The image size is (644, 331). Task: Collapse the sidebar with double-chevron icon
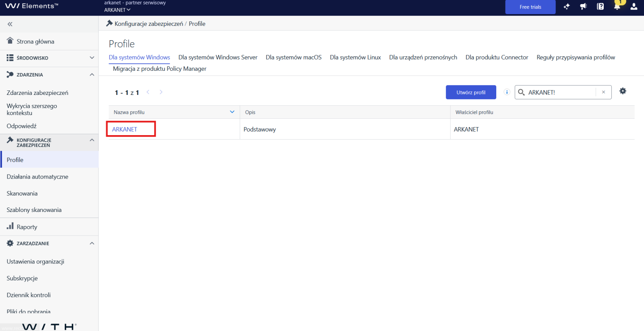pos(10,24)
